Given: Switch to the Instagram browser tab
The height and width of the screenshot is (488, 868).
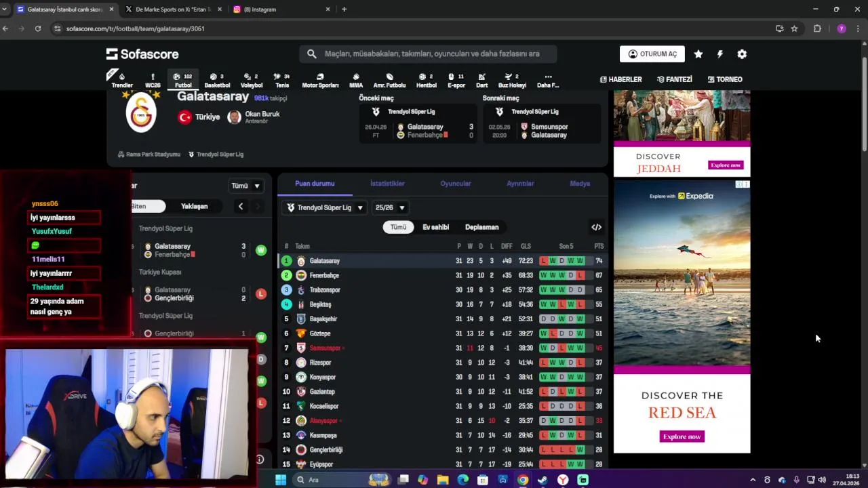Looking at the screenshot, I should [281, 9].
